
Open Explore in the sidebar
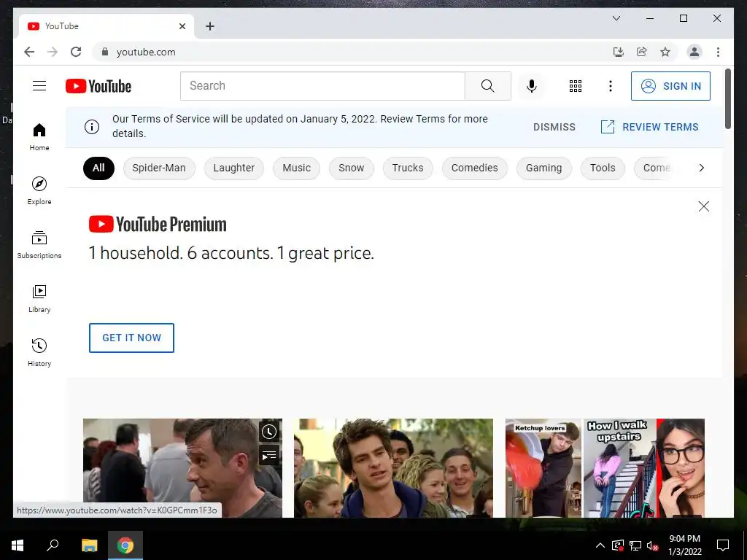39,190
